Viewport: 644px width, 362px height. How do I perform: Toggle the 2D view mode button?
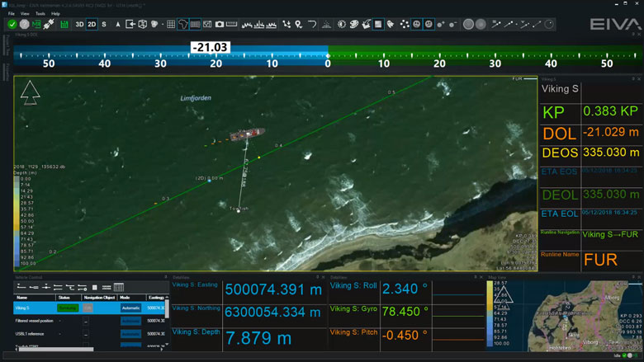click(92, 25)
